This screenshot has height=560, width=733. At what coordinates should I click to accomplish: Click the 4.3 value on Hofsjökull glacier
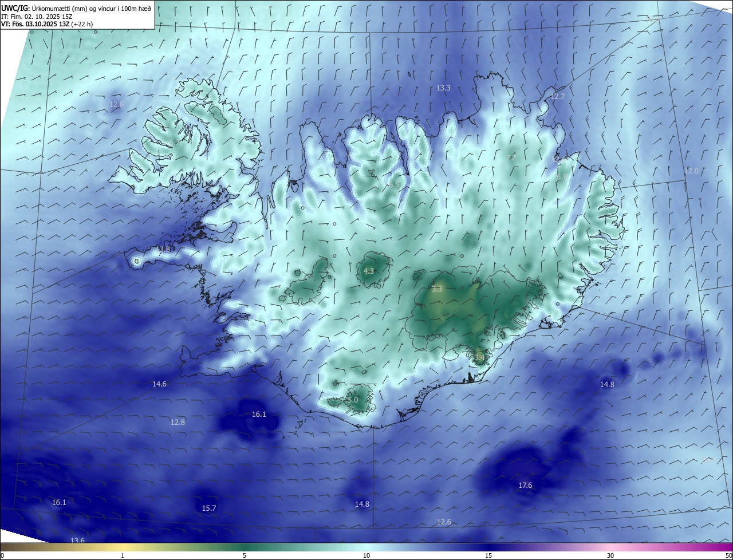[369, 271]
